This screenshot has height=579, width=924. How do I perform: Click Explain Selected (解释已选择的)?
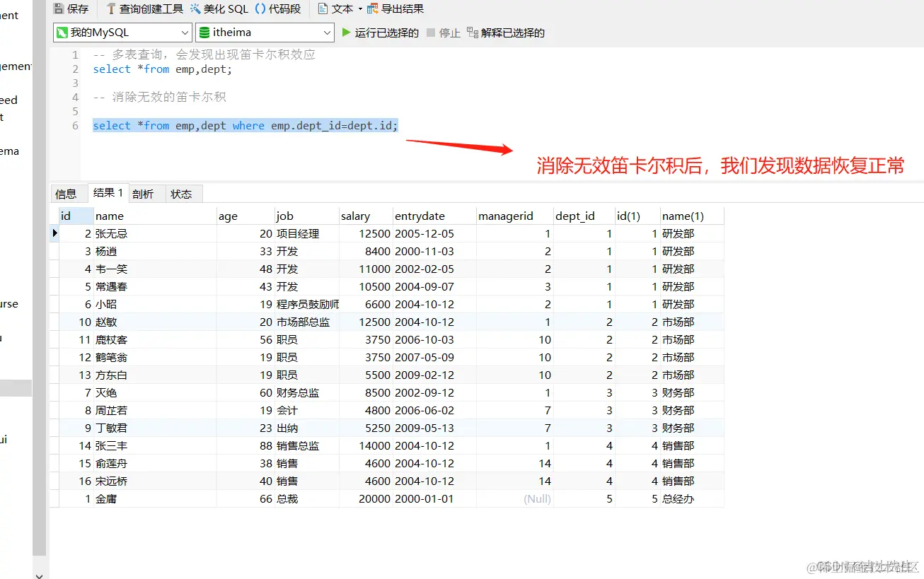(506, 33)
